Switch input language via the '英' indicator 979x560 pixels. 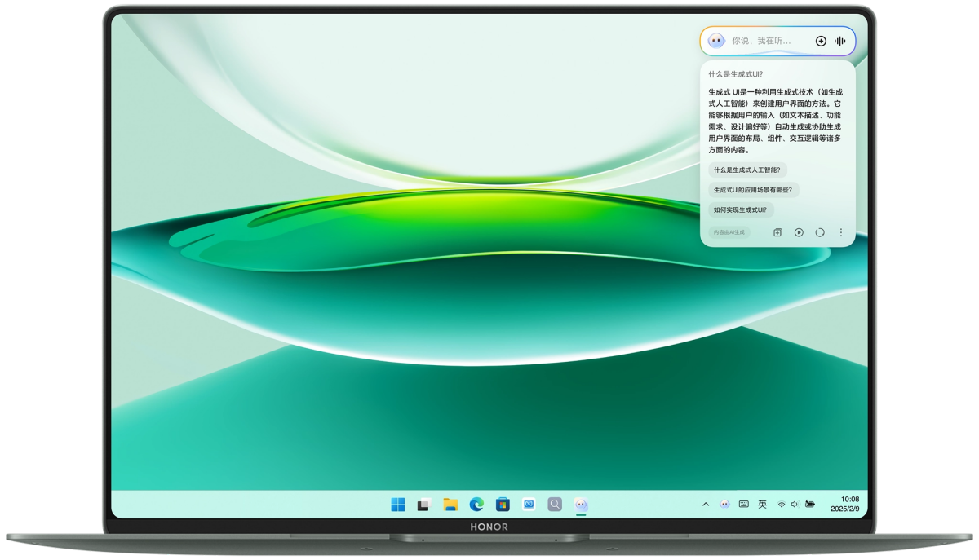763,505
